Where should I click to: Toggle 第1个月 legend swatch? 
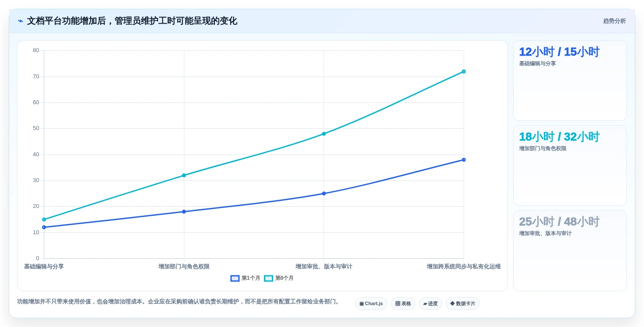(x=235, y=278)
